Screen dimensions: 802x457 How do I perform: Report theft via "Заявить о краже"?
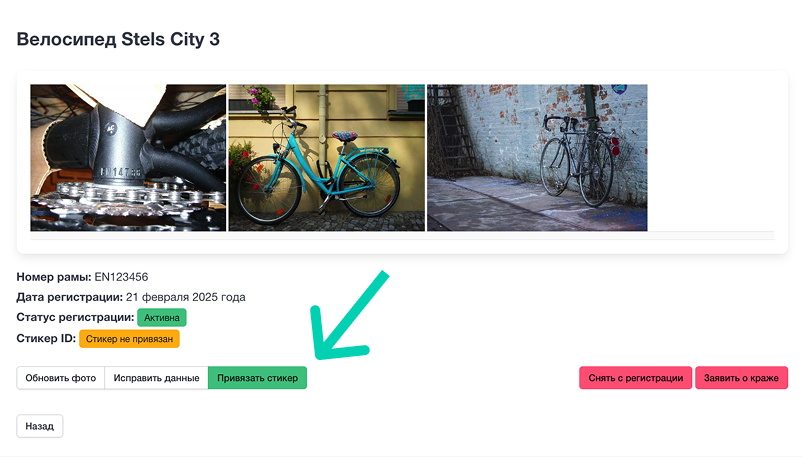(742, 378)
